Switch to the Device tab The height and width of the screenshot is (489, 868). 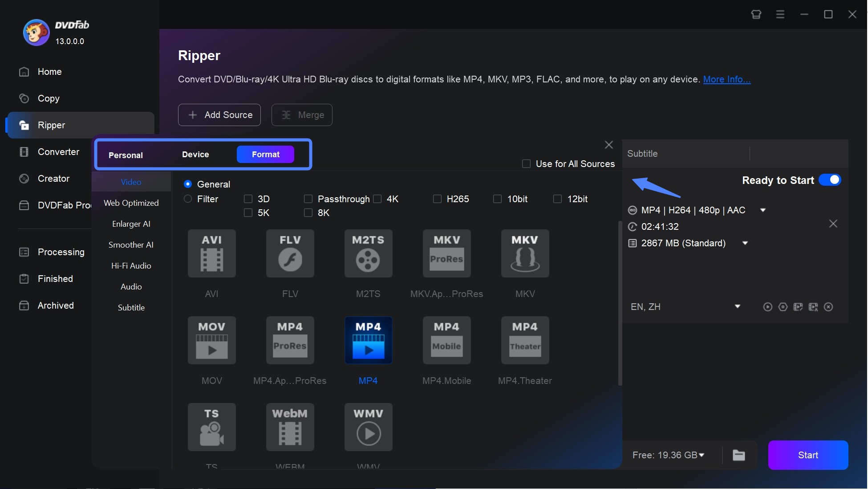195,154
